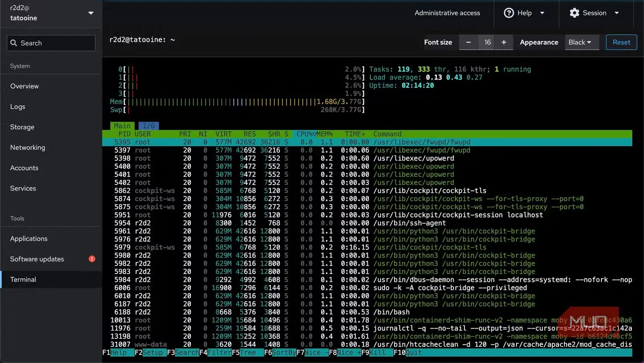Click F3 Search in htop footer

point(183,353)
